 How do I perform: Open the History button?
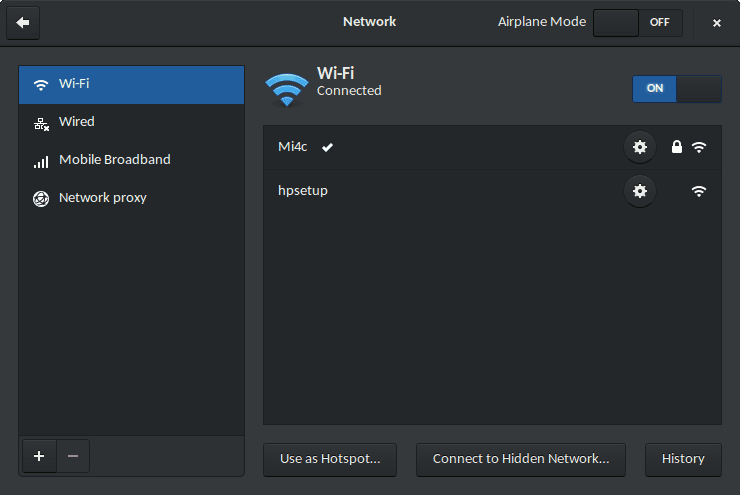click(x=683, y=459)
